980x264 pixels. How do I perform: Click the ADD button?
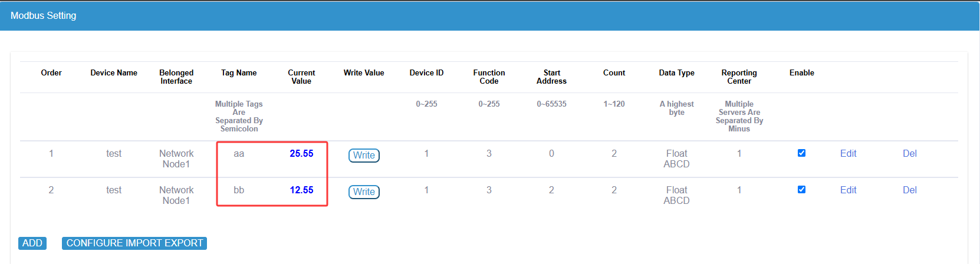pyautogui.click(x=32, y=243)
